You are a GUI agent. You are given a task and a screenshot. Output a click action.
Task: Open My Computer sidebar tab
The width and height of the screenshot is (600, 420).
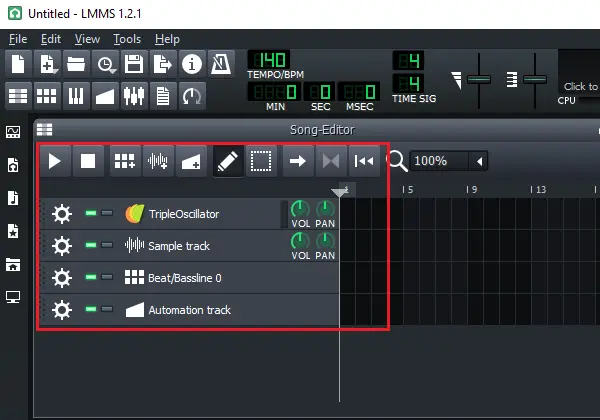point(13,297)
